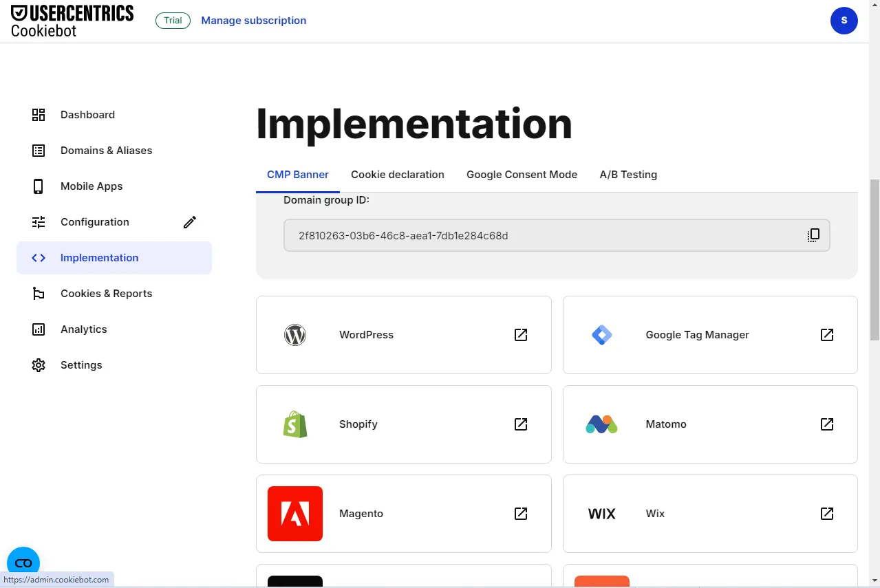The width and height of the screenshot is (880, 588).
Task: Click the Google Tag Manager logo
Action: pos(602,335)
